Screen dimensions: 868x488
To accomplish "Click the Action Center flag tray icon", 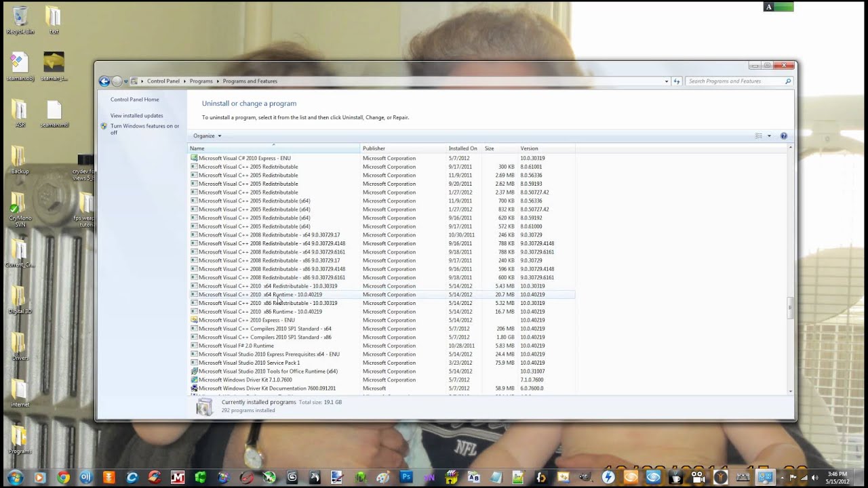I will click(x=793, y=477).
